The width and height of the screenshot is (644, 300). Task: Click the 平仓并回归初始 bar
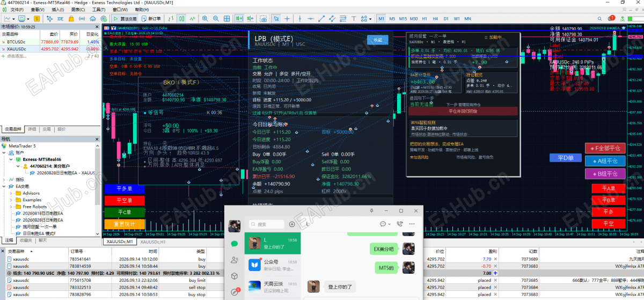click(463, 111)
